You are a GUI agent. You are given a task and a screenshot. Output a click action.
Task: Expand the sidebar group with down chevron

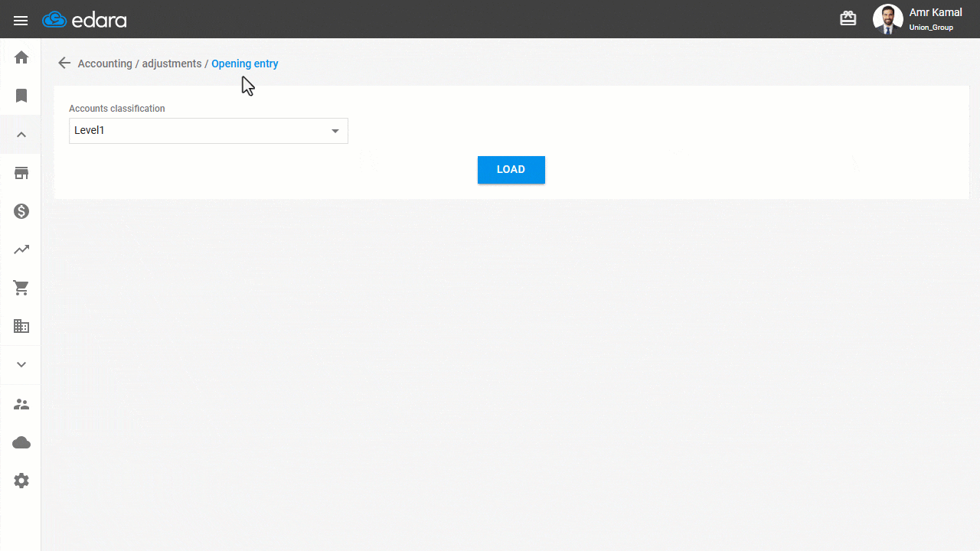pyautogui.click(x=21, y=365)
